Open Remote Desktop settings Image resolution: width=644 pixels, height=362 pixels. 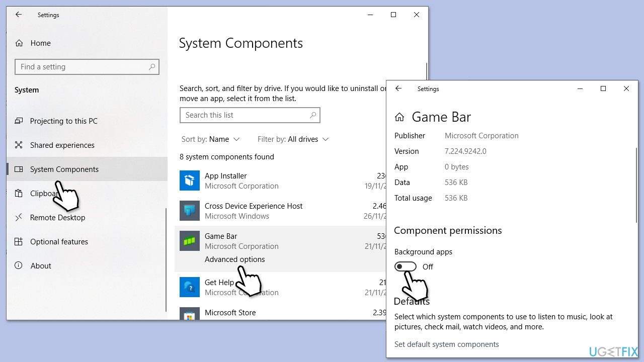pyautogui.click(x=58, y=218)
